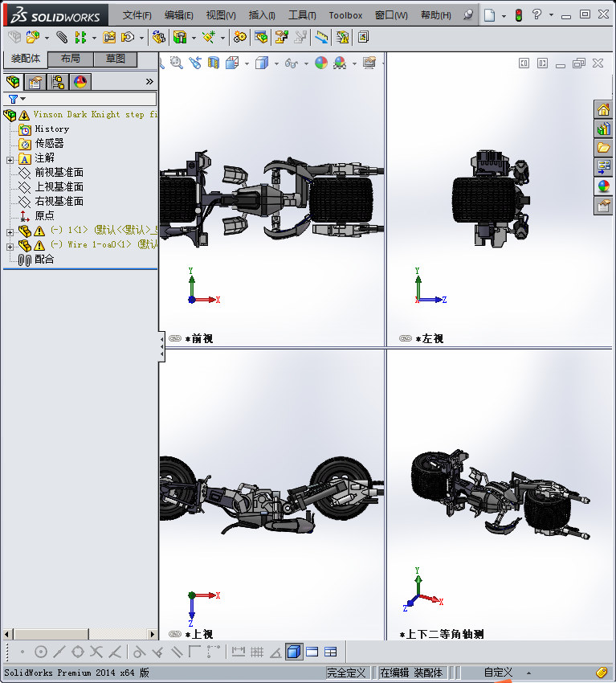Click the Reference Geometry icon

(209, 38)
